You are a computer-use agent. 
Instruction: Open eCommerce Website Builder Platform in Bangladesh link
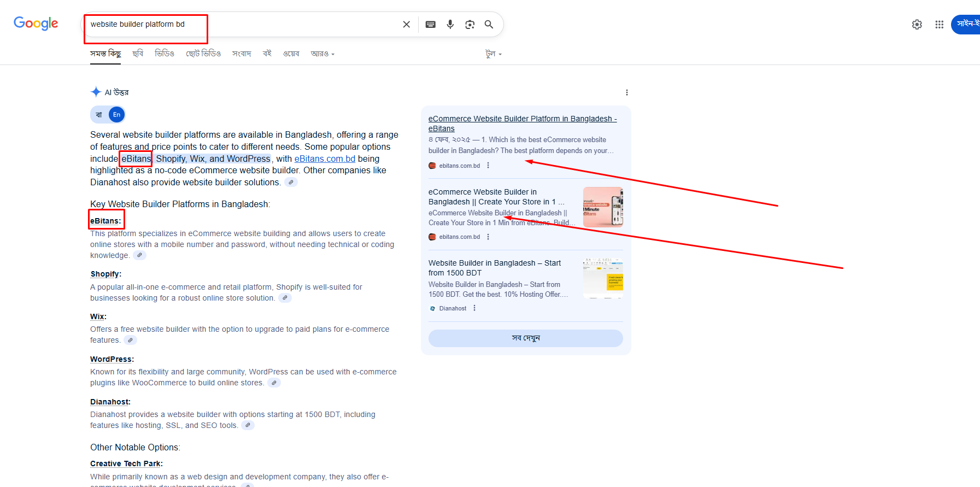point(523,124)
